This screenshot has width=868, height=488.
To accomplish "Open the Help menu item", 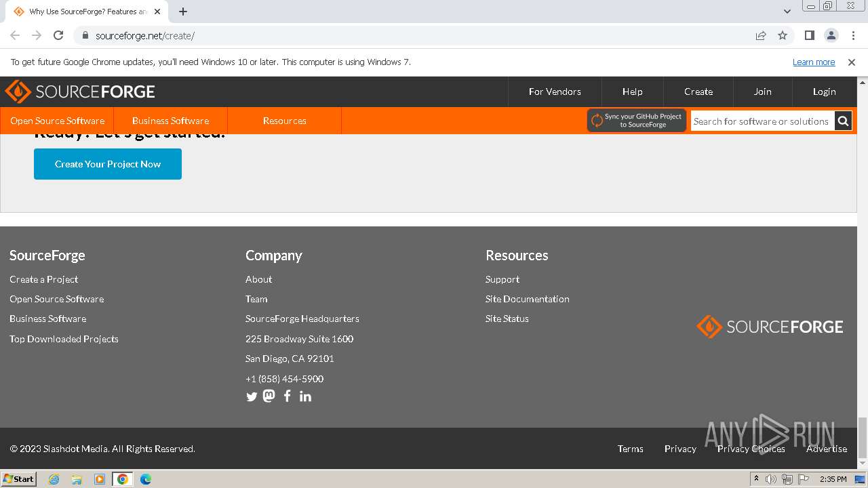I will pyautogui.click(x=633, y=91).
